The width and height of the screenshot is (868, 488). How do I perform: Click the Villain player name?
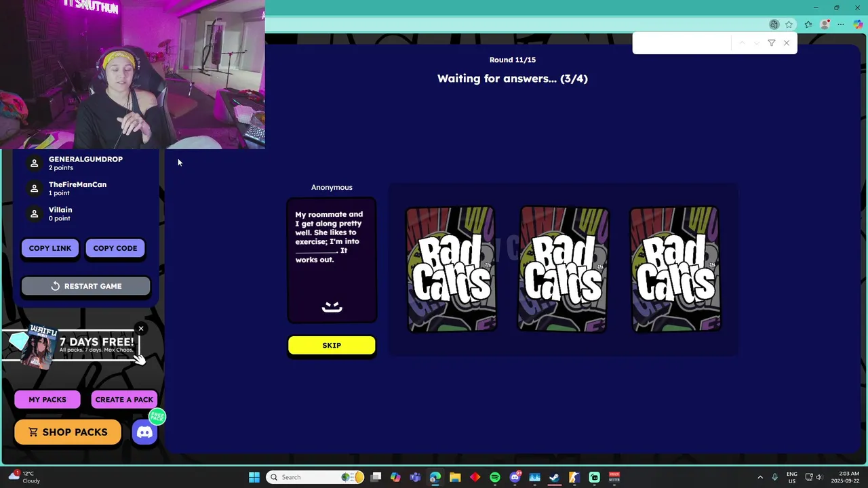coord(60,210)
